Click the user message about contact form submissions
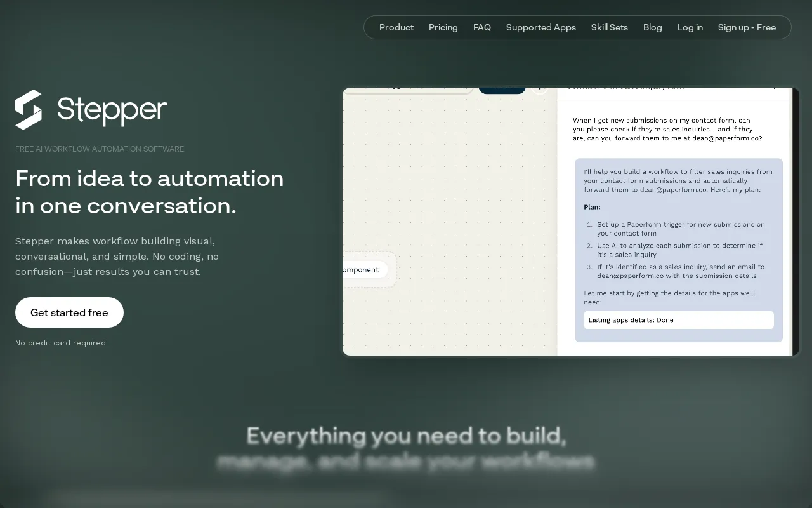Image resolution: width=812 pixels, height=508 pixels. pyautogui.click(x=667, y=129)
